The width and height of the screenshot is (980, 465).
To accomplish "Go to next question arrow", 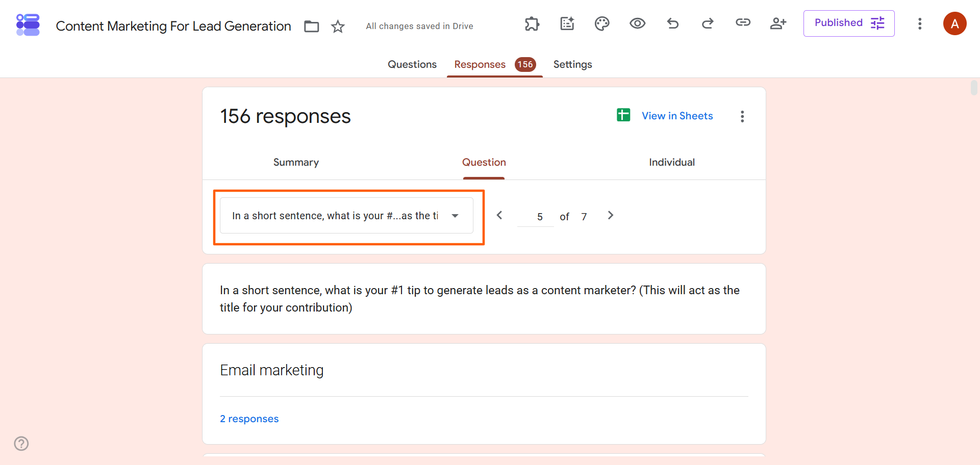I will tap(610, 215).
